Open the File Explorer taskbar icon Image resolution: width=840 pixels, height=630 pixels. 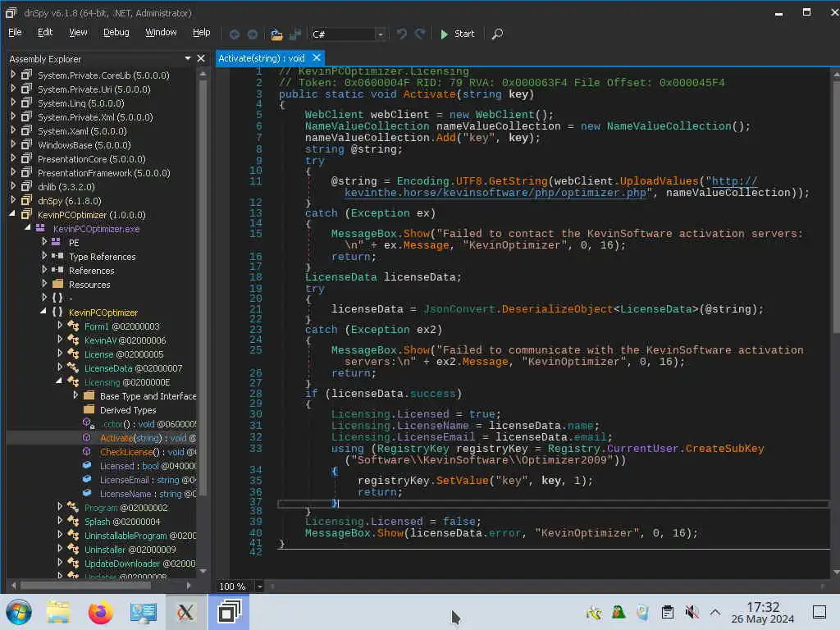(x=58, y=612)
